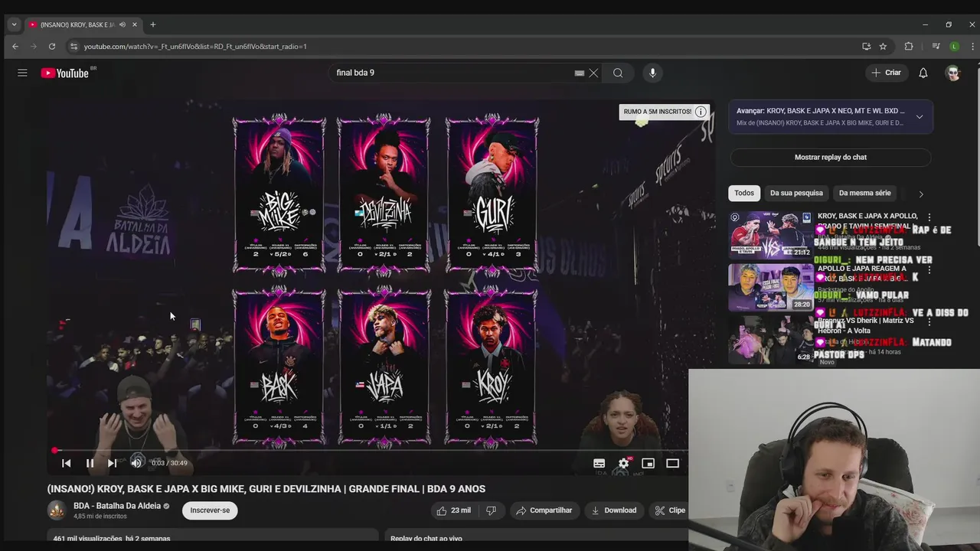The height and width of the screenshot is (551, 980).
Task: Open a new browser tab
Action: point(152,24)
